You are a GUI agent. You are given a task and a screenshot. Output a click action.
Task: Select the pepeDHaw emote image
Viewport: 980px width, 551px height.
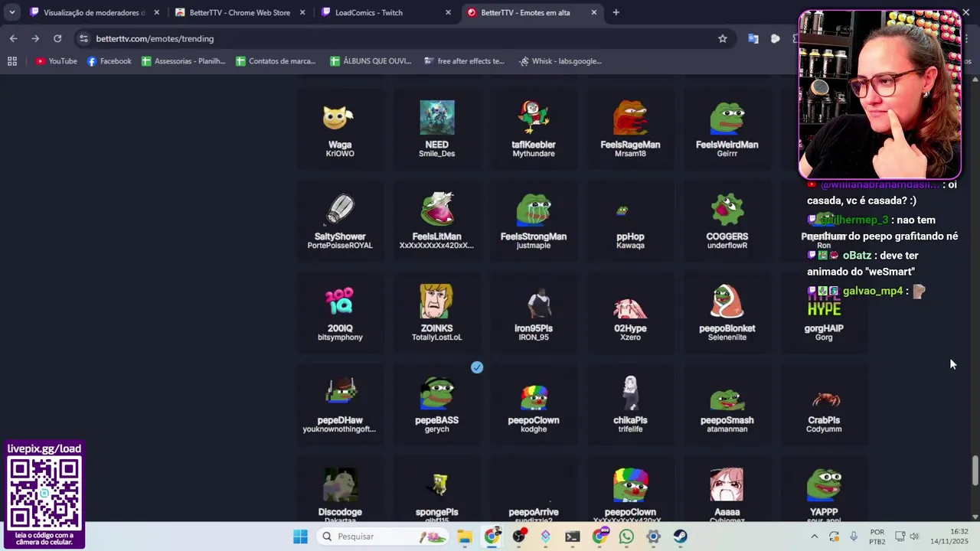pos(340,393)
